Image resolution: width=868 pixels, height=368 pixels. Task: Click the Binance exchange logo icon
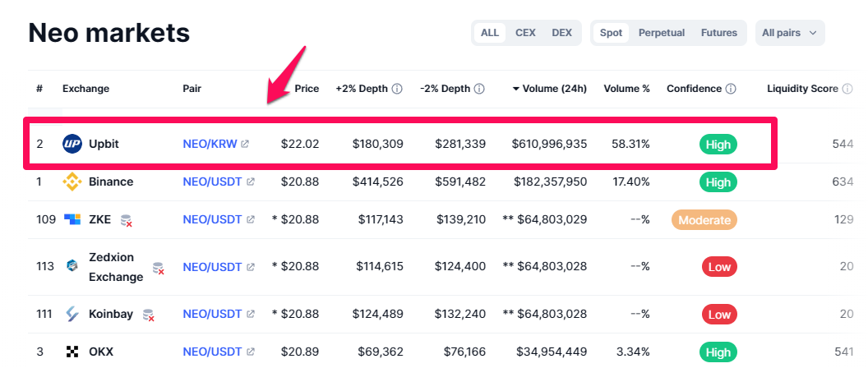tap(72, 182)
